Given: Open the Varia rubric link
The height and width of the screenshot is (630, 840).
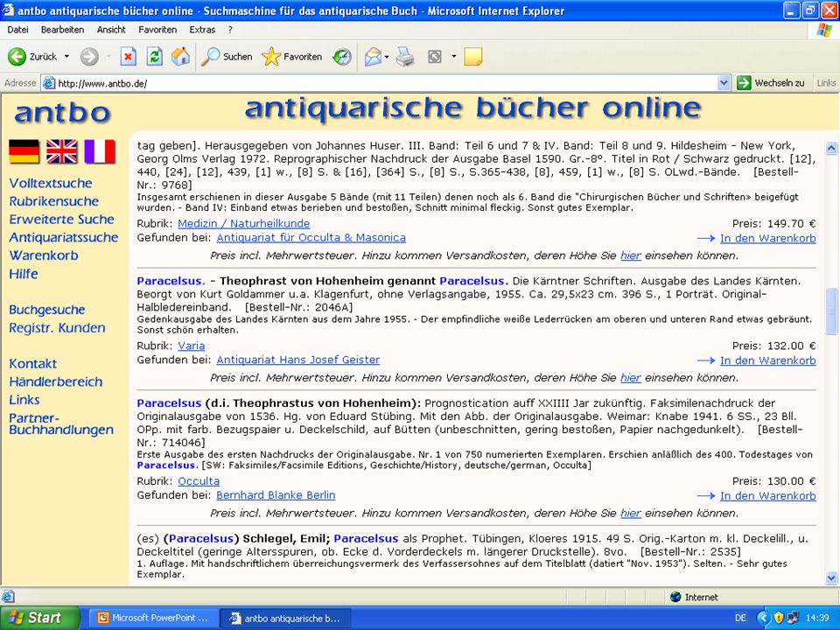Looking at the screenshot, I should (x=192, y=346).
